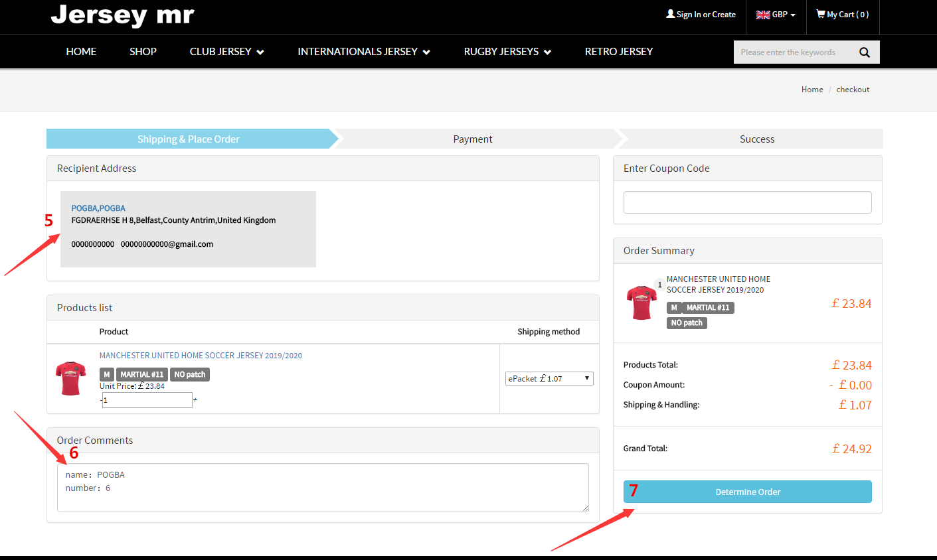Open the RETRO JERSEY menu item
The height and width of the screenshot is (560, 937).
(619, 52)
